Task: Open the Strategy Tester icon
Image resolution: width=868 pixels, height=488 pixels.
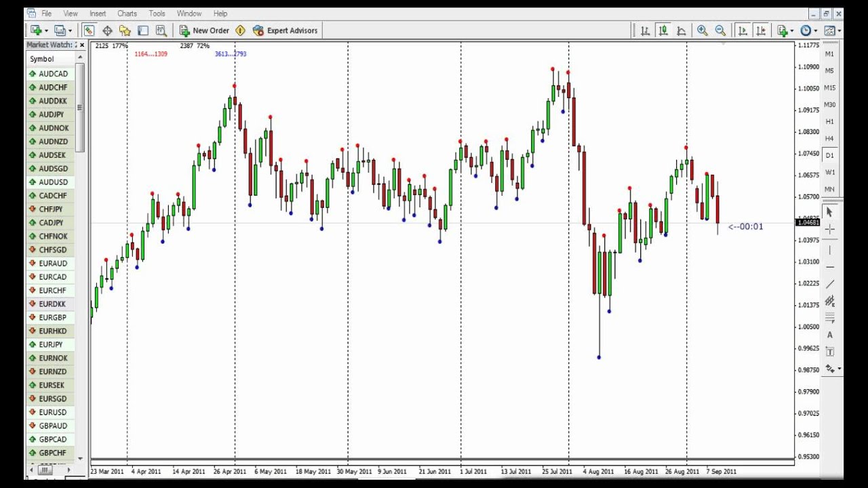Action: [161, 30]
